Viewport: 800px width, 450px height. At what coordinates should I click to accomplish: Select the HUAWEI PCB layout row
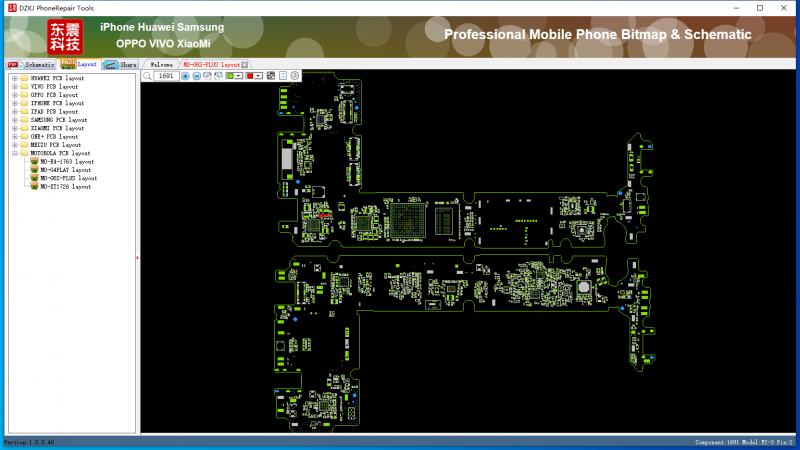(x=57, y=78)
